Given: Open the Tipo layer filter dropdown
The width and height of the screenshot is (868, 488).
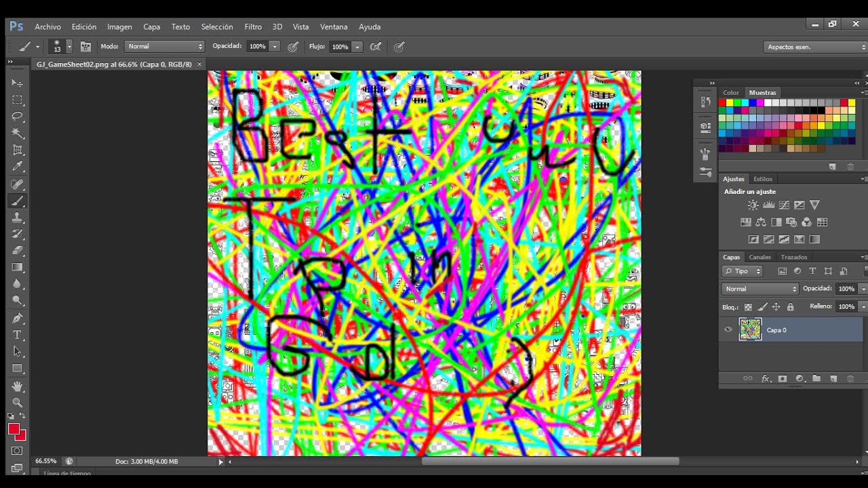Looking at the screenshot, I should 743,271.
